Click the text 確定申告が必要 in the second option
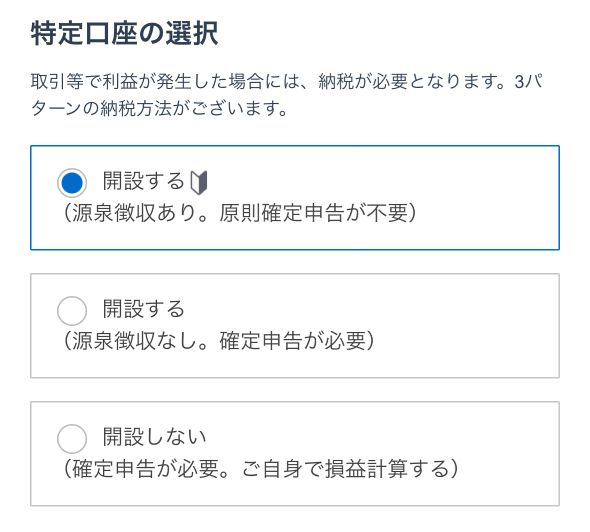 tap(292, 341)
